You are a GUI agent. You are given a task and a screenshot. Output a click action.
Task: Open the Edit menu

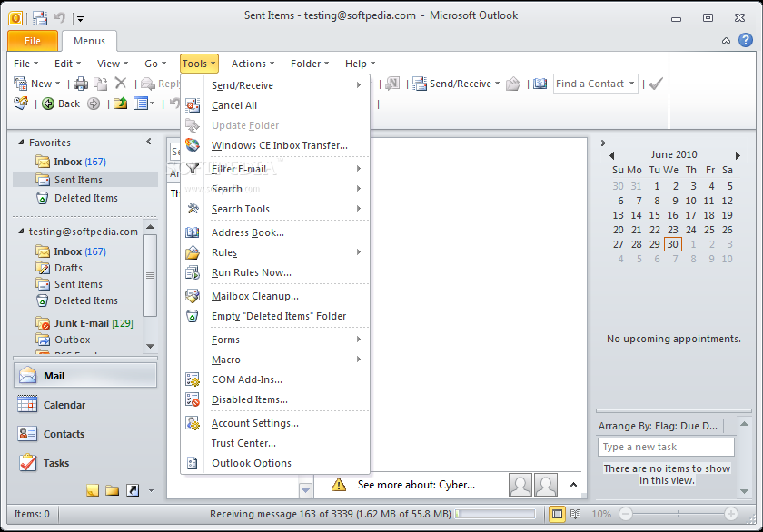pos(67,64)
